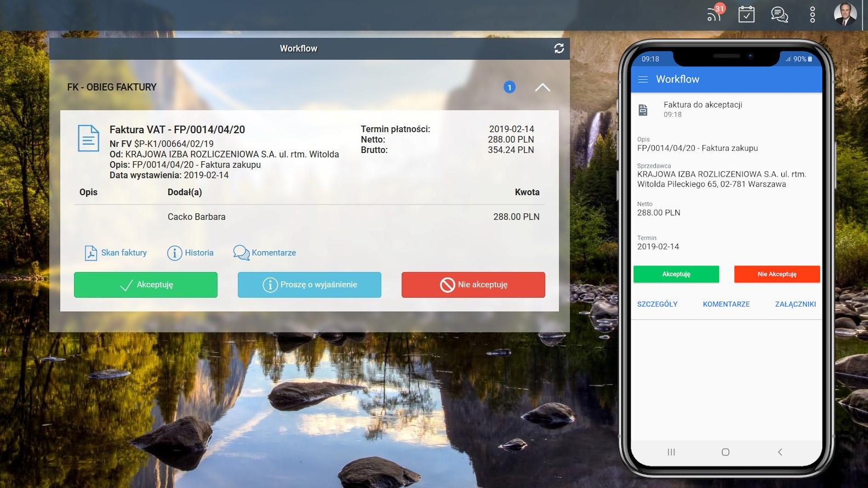Open Komentarze link in invoice card

[273, 253]
